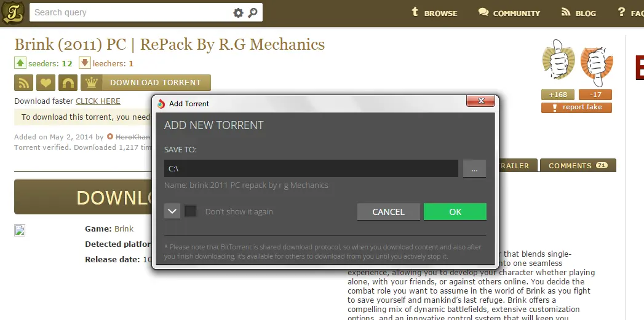Click the large brown DOWNLOAD banner
This screenshot has width=644, height=320.
[x=84, y=197]
